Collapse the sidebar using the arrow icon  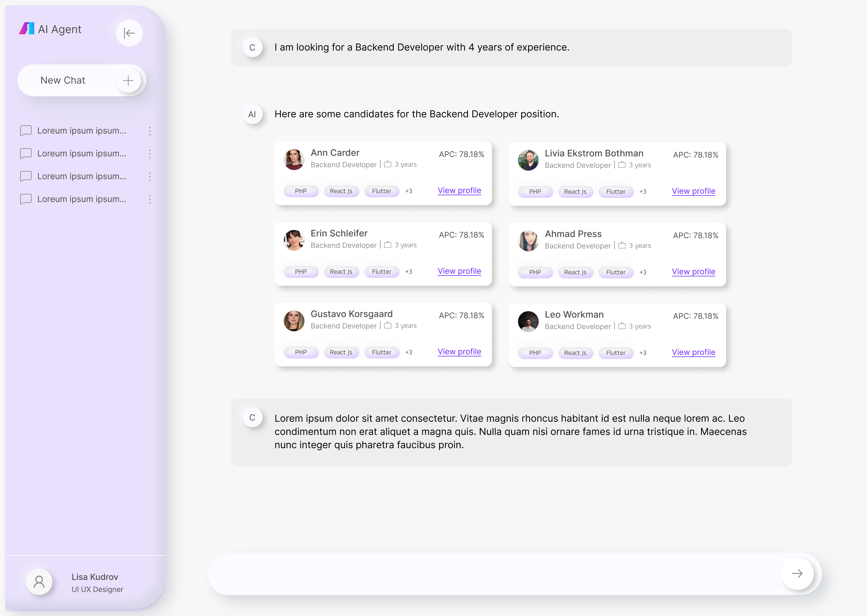coord(129,33)
